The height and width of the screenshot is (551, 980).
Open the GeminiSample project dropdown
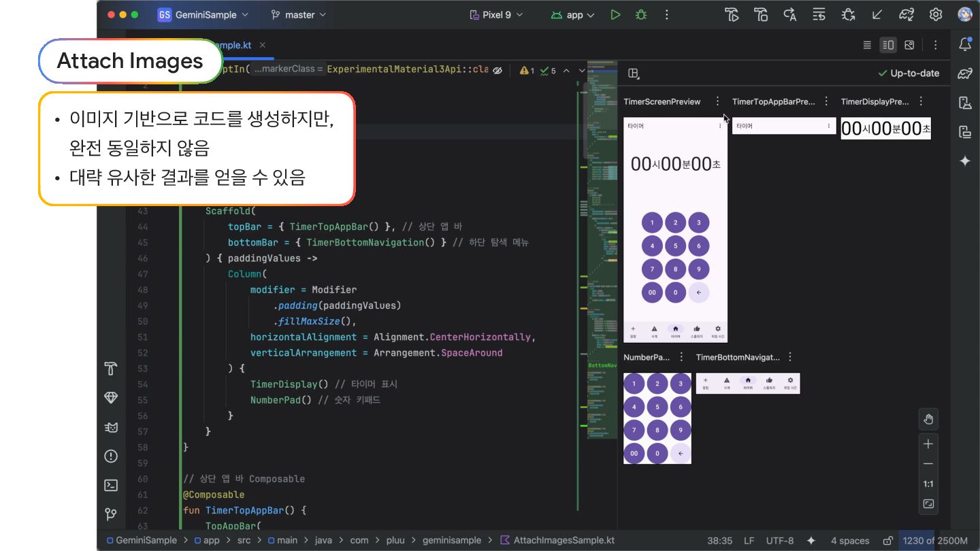[203, 14]
